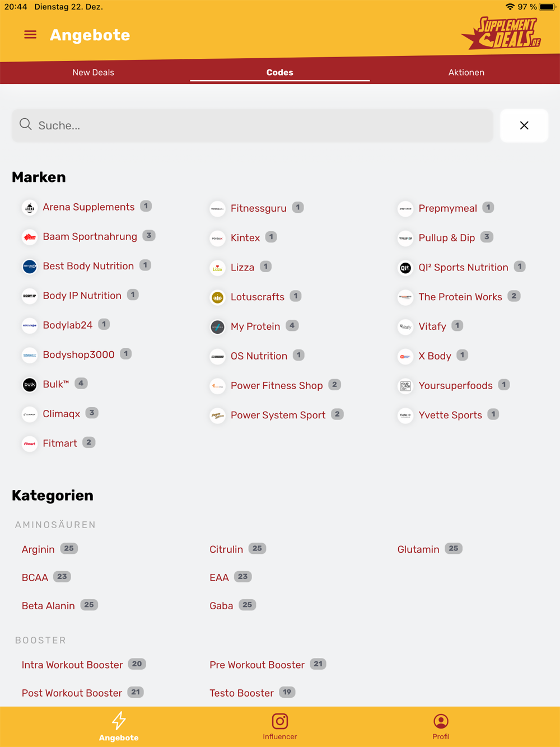Switch to the New Deals tab
The height and width of the screenshot is (747, 560).
(94, 72)
